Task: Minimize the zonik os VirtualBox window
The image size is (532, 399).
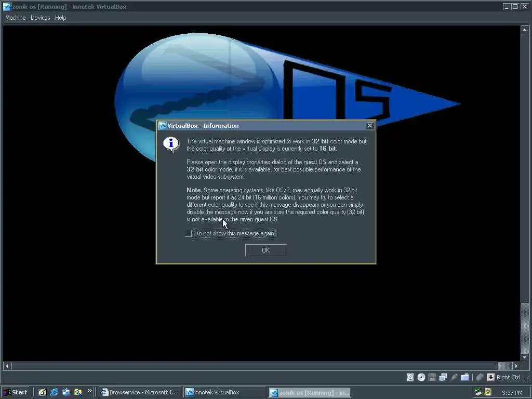Action: (507, 6)
